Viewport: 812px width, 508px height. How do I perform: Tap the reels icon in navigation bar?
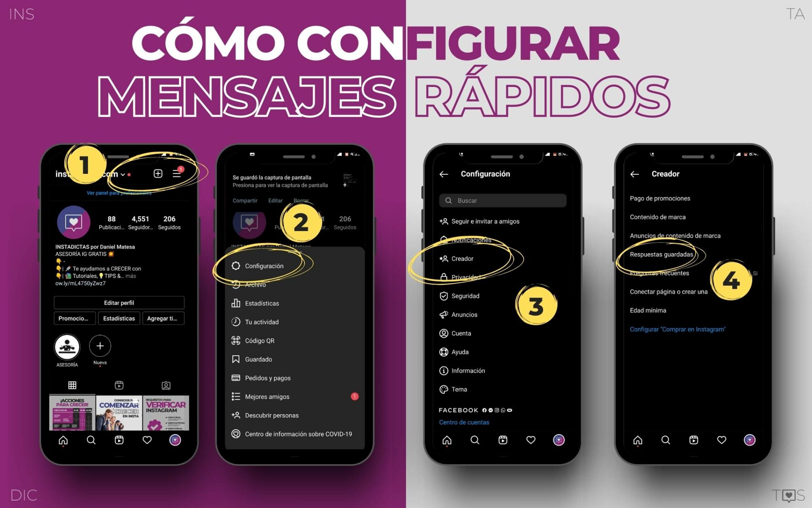coord(117,443)
